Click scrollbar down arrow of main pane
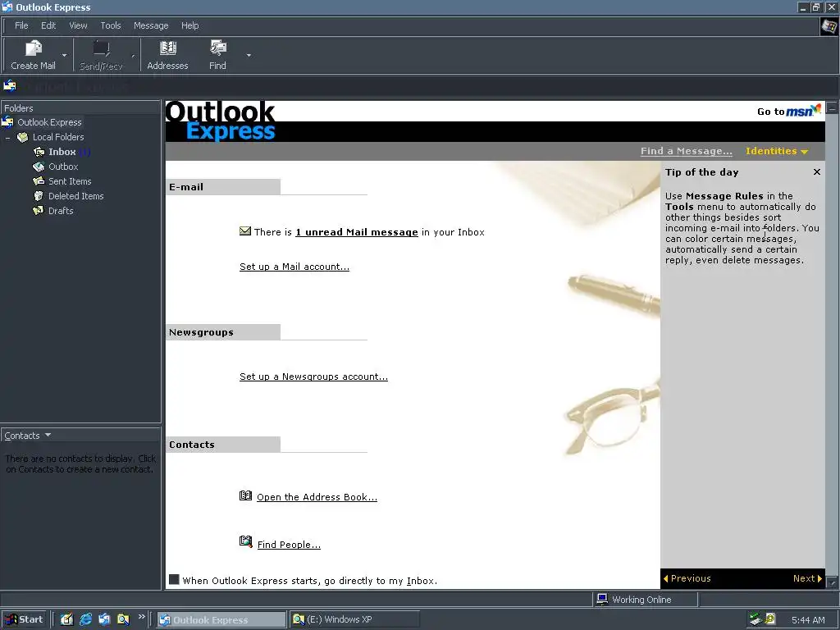840x630 pixels. click(832, 582)
